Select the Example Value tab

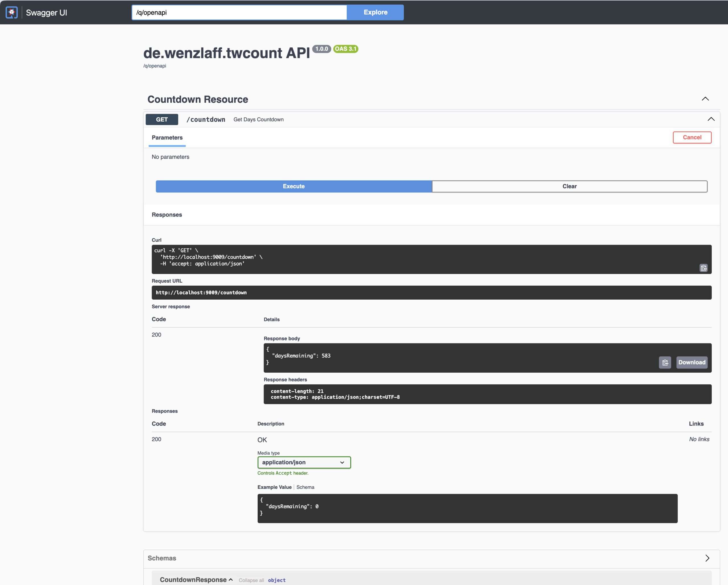[274, 487]
